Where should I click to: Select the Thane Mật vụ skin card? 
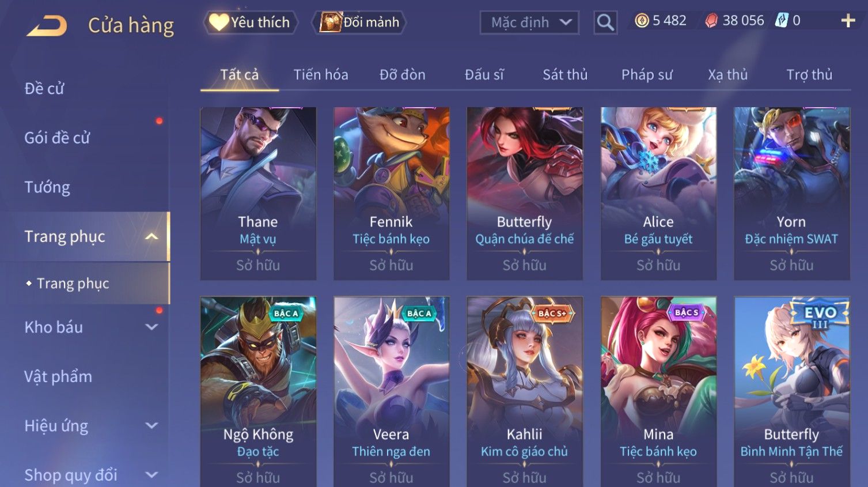(x=258, y=194)
